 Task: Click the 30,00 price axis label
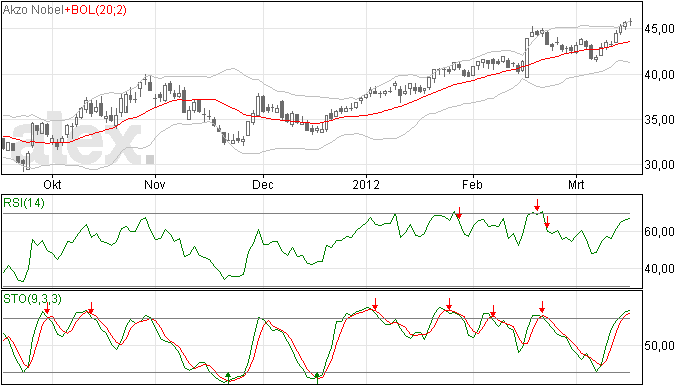(660, 165)
